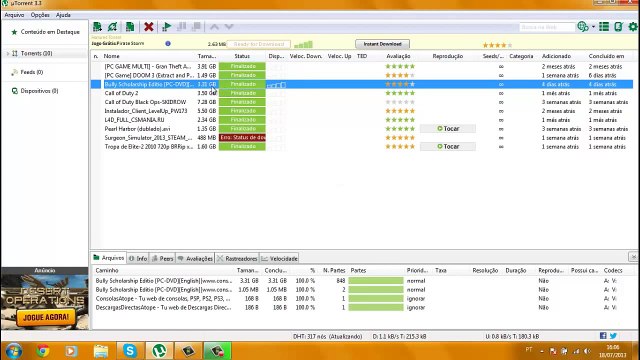Open the Opções menu
This screenshot has height=360, width=640.
[x=40, y=15]
